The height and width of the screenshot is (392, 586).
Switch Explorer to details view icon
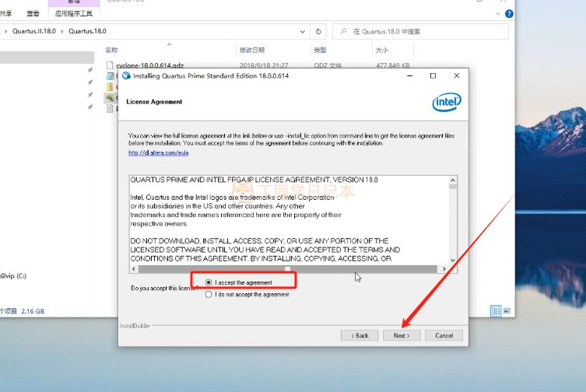coord(496,311)
